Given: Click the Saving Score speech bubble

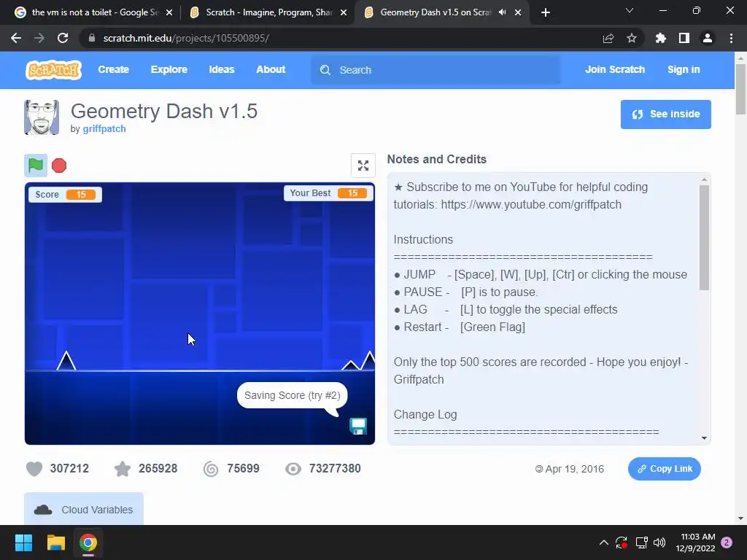Looking at the screenshot, I should point(292,395).
